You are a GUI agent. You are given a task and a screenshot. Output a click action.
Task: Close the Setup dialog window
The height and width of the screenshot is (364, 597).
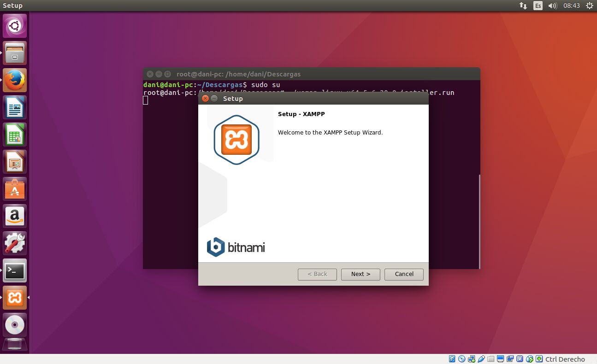pos(206,99)
